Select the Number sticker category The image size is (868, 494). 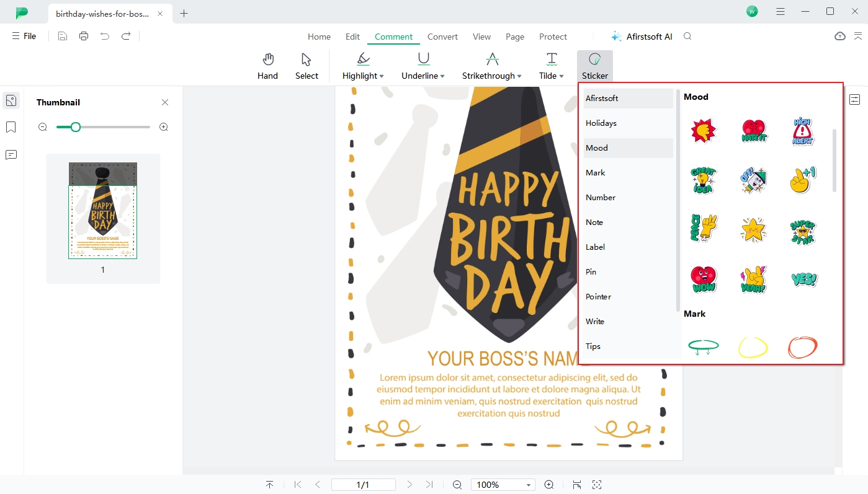click(629, 198)
